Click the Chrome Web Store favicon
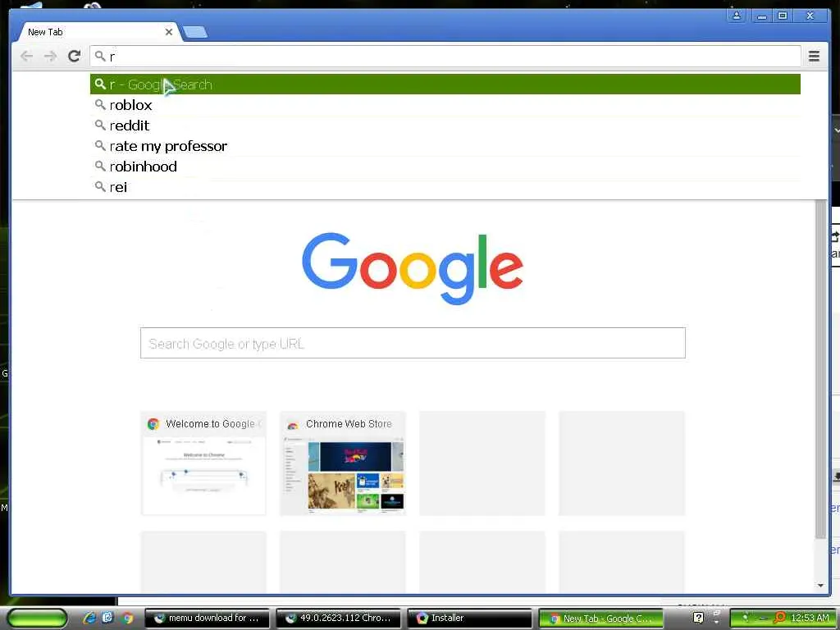The image size is (840, 630). click(293, 425)
